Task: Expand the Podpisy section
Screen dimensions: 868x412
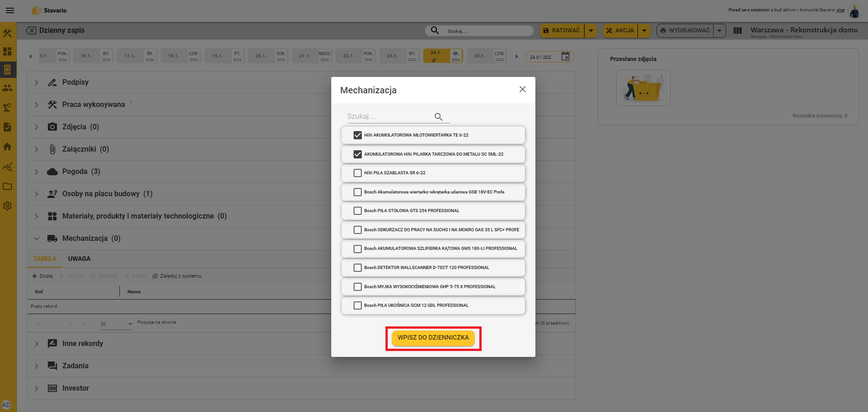Action: [36, 82]
